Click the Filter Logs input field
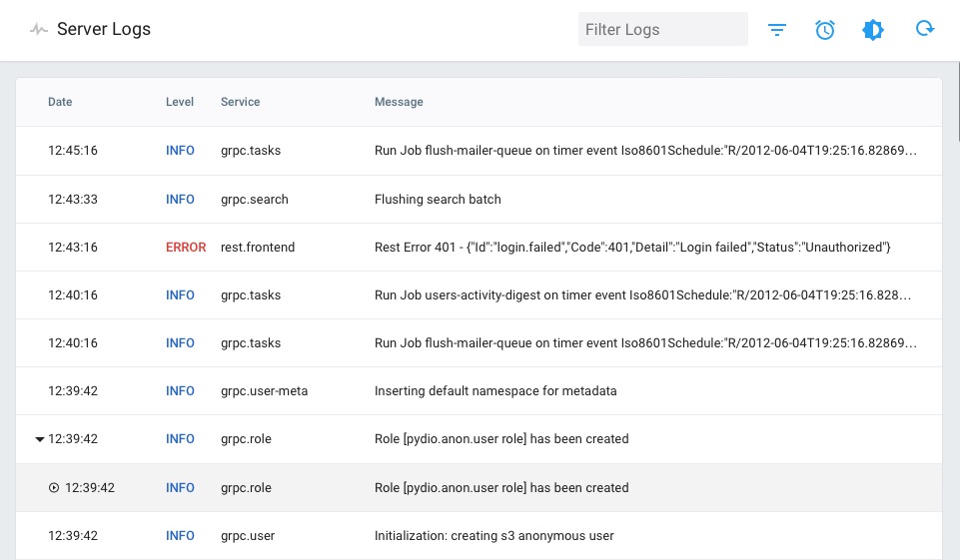This screenshot has height=560, width=960. pos(663,29)
